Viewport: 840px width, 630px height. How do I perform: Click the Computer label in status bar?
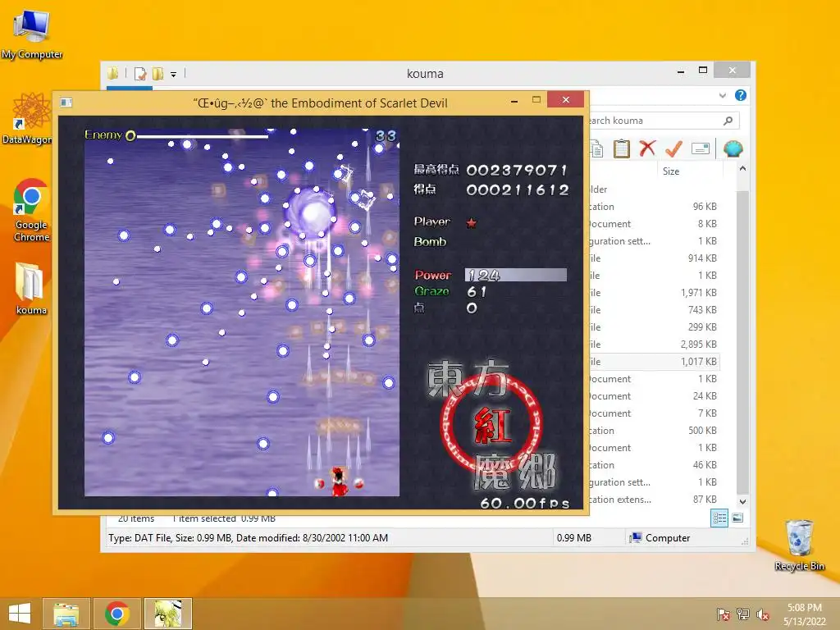point(668,538)
